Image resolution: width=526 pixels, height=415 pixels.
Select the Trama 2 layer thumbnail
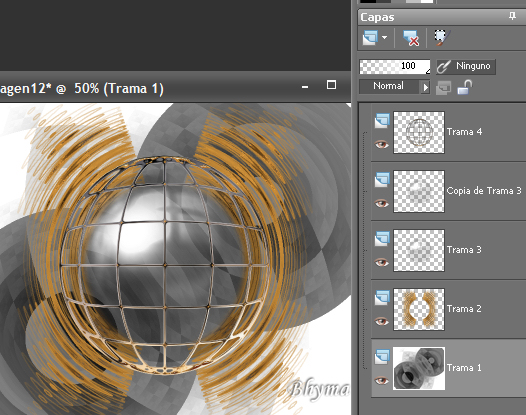(419, 309)
